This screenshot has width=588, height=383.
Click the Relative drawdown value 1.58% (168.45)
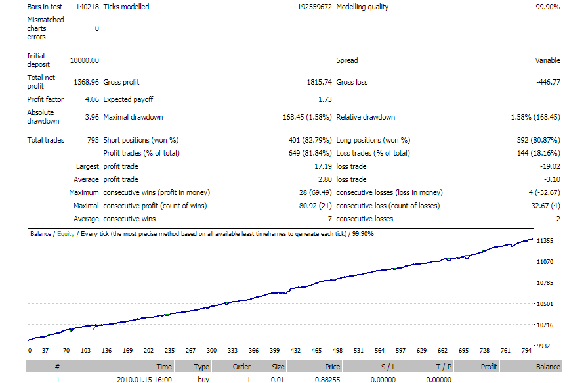[535, 117]
